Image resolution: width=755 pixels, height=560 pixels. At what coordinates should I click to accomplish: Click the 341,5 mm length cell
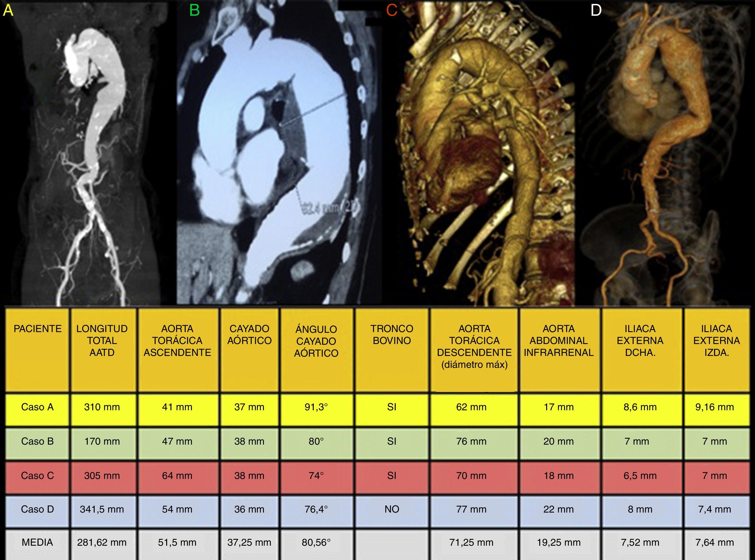102,509
